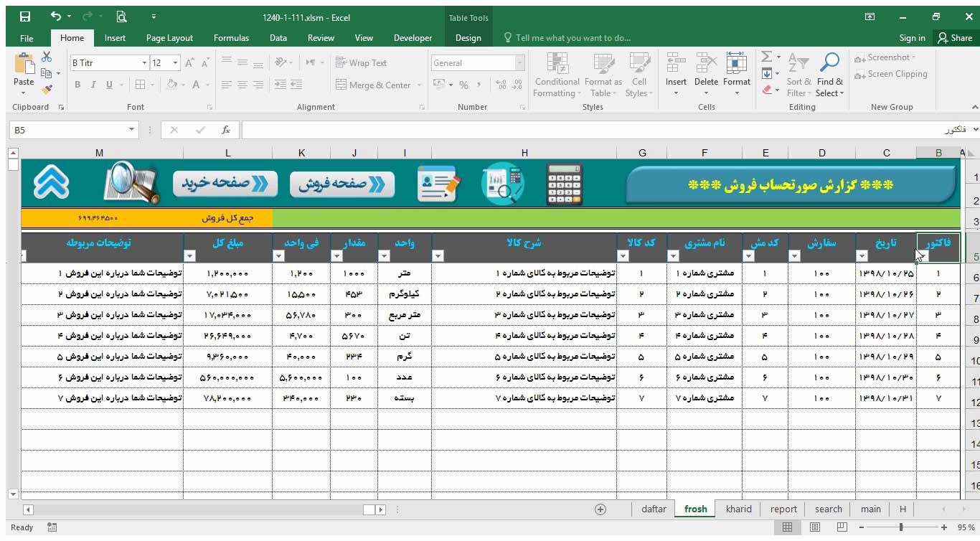This screenshot has width=980, height=541.
Task: Cut selection with the scissors icon
Action: (x=47, y=57)
